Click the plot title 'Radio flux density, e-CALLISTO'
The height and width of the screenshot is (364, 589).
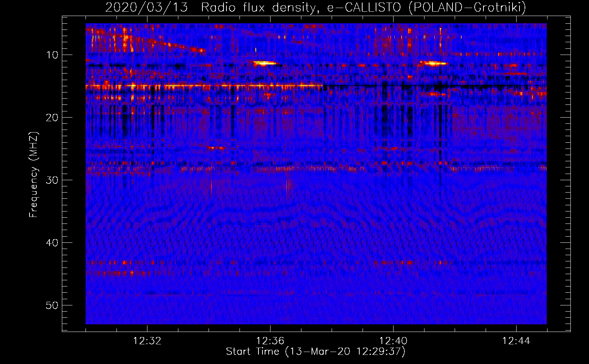click(301, 7)
